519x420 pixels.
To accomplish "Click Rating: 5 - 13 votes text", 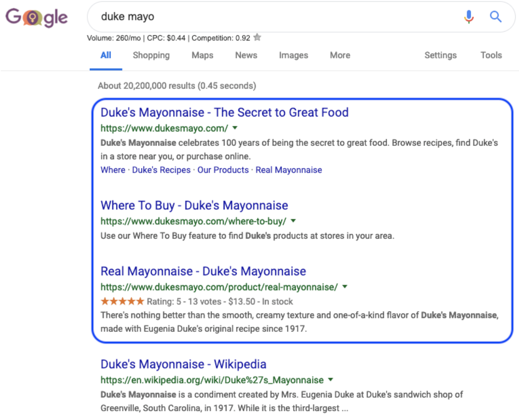I will tap(184, 301).
